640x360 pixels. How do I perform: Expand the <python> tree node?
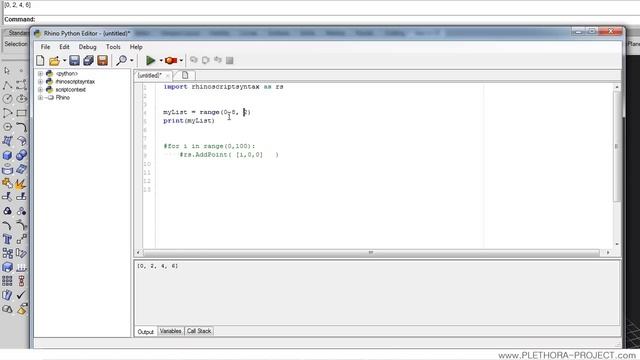pos(40,73)
